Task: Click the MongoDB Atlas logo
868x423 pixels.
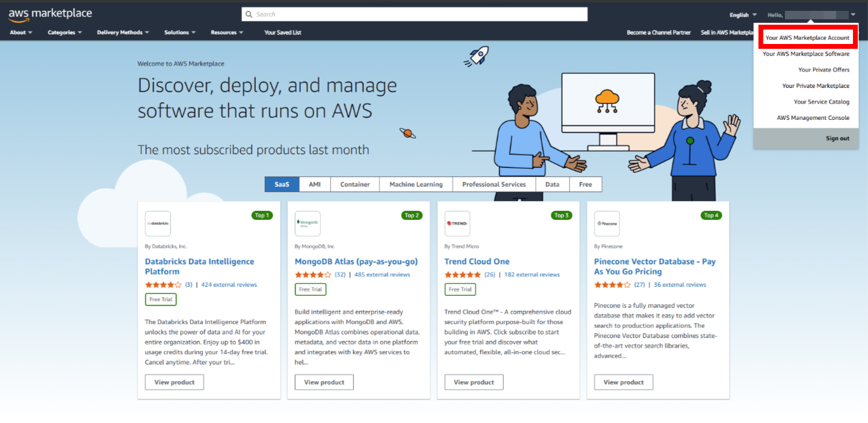Action: pos(307,224)
